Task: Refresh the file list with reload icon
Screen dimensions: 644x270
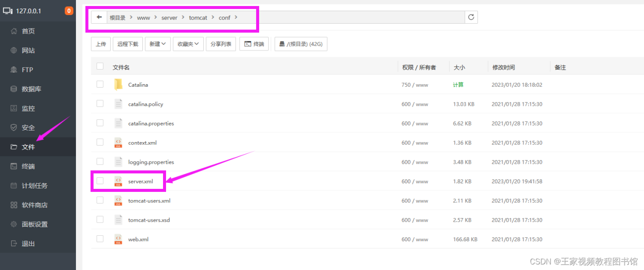Action: point(471,17)
